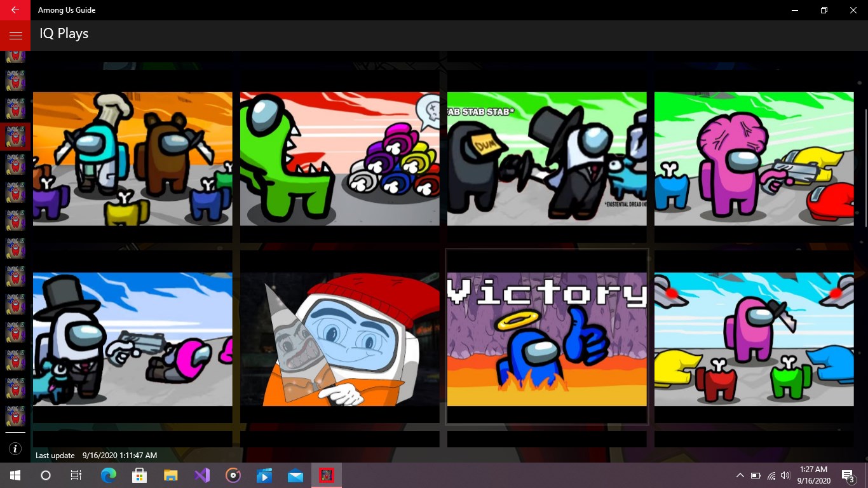The width and height of the screenshot is (868, 488).
Task: Open the notification center with 3 alerts
Action: pyautogui.click(x=848, y=475)
